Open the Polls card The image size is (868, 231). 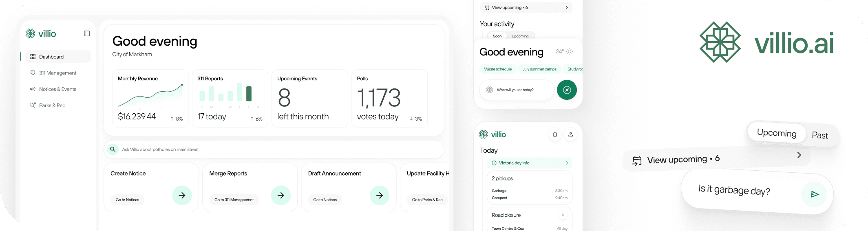tap(389, 98)
